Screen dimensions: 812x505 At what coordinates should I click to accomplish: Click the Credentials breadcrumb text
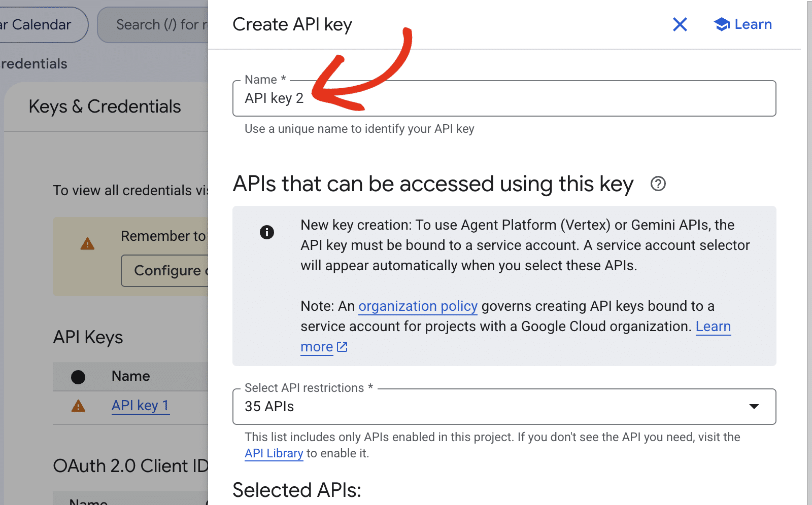pyautogui.click(x=33, y=64)
